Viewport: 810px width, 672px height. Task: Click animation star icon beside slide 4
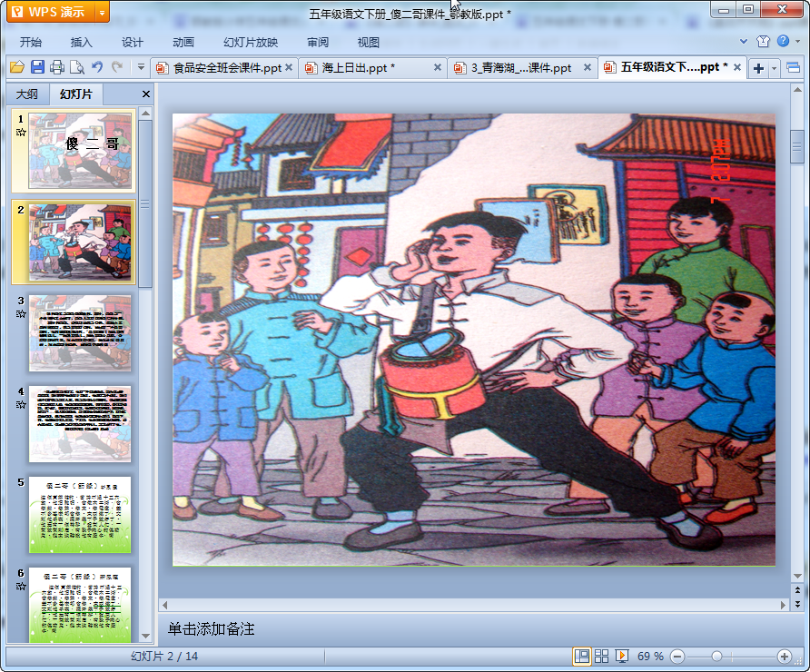pyautogui.click(x=21, y=404)
